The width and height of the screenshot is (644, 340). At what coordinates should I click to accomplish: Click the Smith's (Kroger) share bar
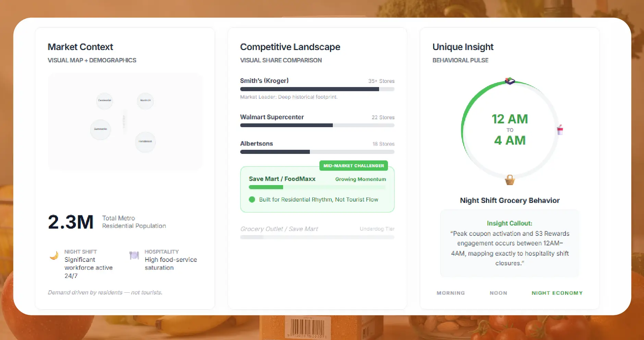tap(317, 89)
